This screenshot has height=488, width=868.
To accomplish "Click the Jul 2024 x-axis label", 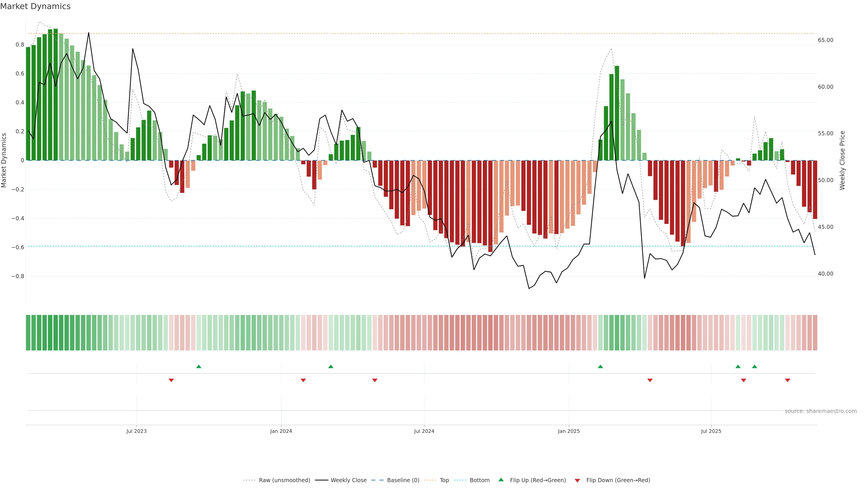I will (x=424, y=431).
